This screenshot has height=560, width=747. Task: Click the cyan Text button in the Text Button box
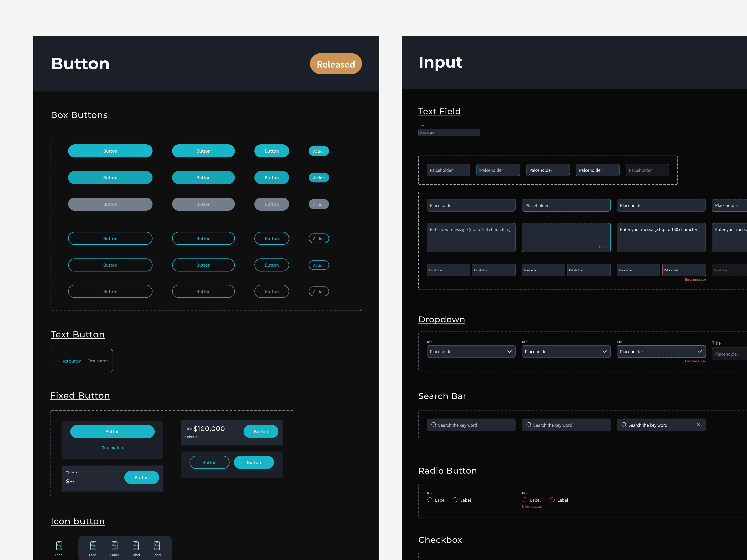(71, 361)
